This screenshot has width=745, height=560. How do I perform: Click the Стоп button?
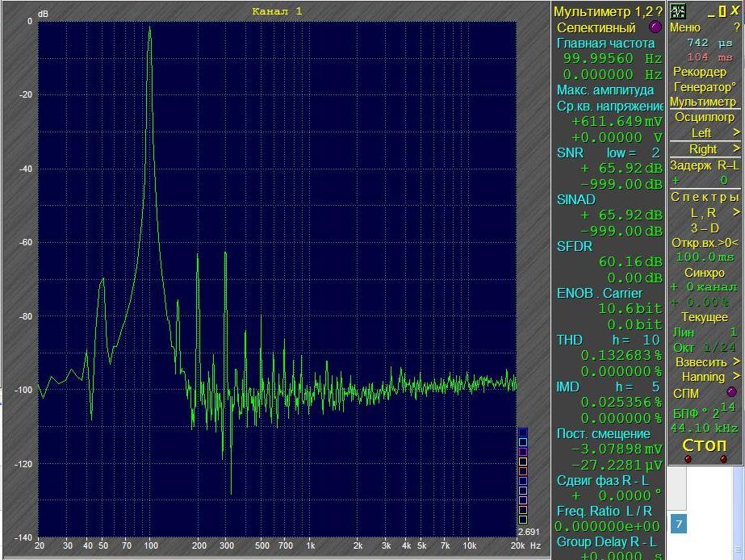(704, 445)
